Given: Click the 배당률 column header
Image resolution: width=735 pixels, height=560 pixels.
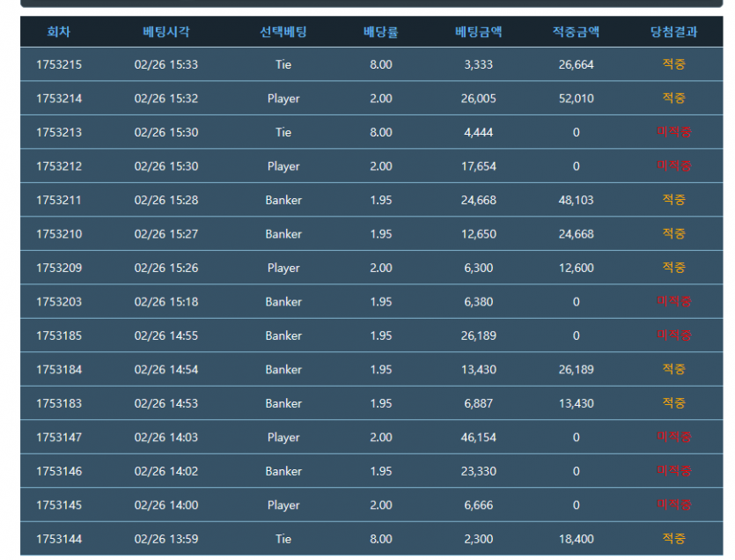Looking at the screenshot, I should [x=380, y=32].
